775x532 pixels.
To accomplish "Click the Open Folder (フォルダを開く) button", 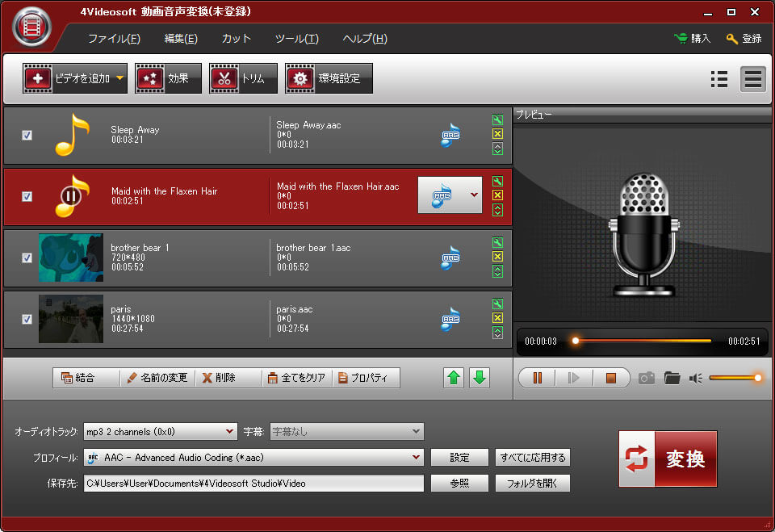I will pyautogui.click(x=533, y=483).
